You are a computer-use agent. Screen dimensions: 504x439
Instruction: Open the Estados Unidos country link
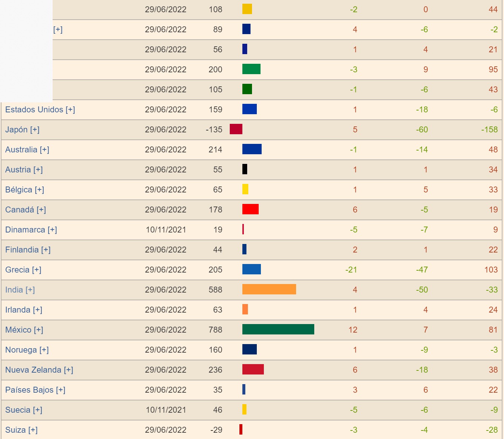pos(34,110)
